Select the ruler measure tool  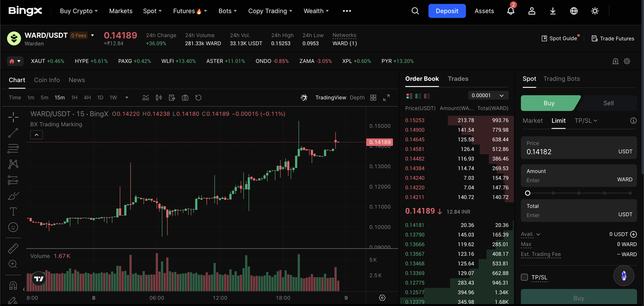tap(13, 248)
